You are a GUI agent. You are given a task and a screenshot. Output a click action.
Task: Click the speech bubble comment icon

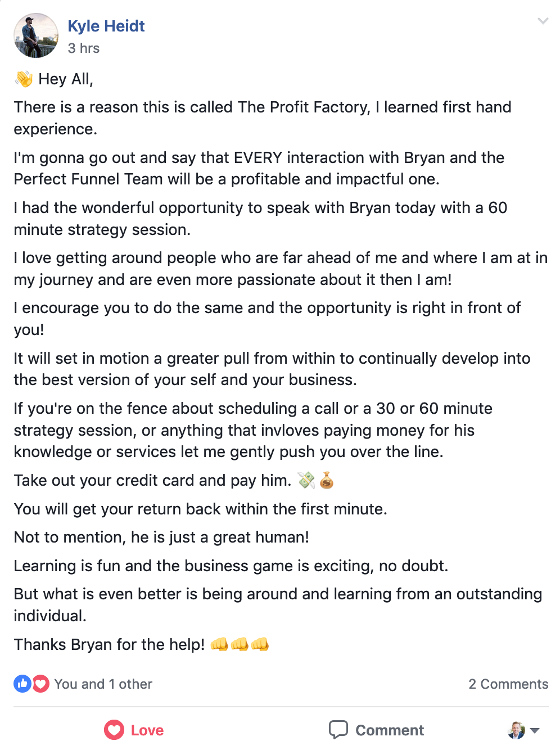click(x=338, y=729)
